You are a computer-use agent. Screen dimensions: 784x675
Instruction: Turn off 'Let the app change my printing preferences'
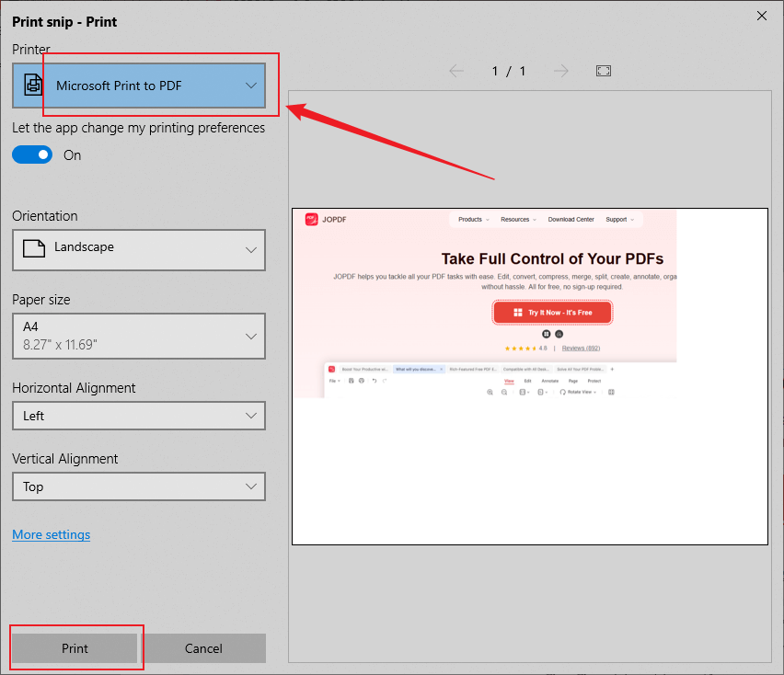[x=32, y=154]
